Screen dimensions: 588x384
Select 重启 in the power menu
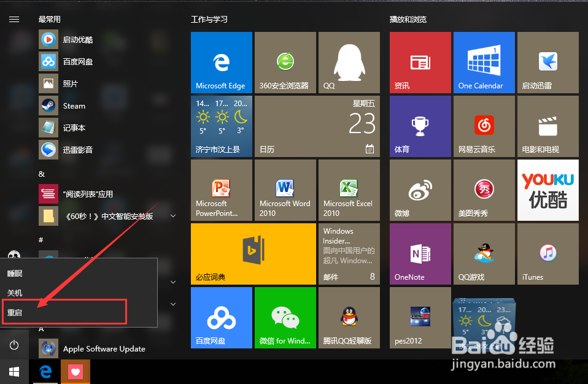click(x=79, y=312)
